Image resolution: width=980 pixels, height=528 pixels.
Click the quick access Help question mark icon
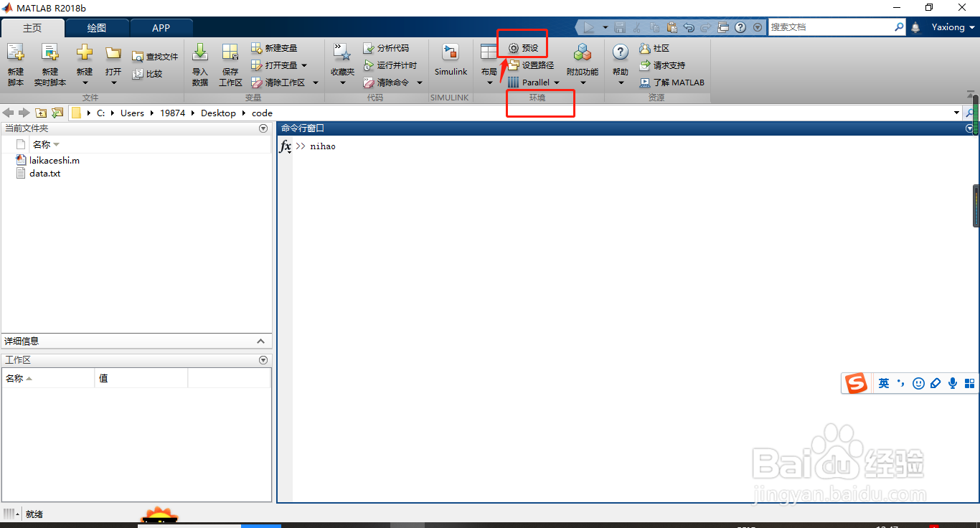coord(740,27)
